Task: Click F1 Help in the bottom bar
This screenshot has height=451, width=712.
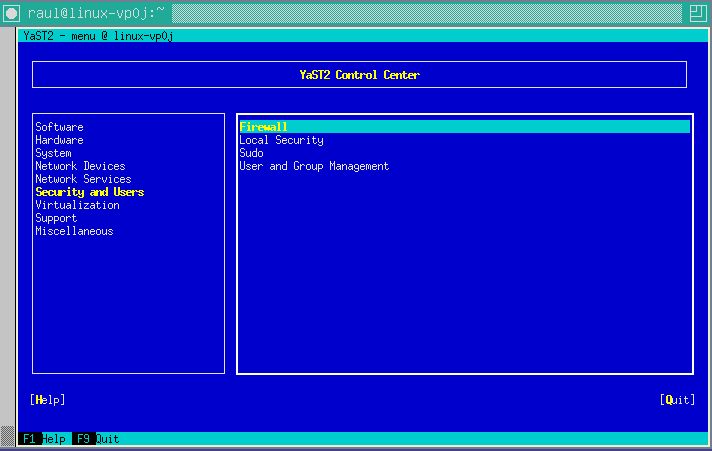Action: (44, 439)
